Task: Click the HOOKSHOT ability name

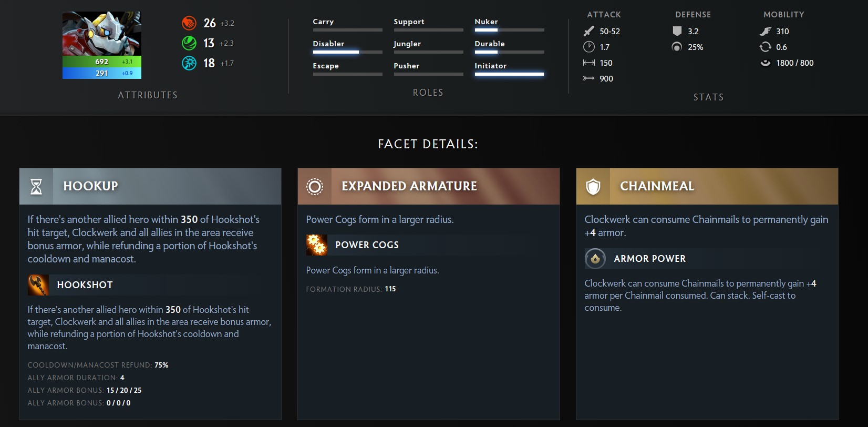Action: [x=85, y=285]
